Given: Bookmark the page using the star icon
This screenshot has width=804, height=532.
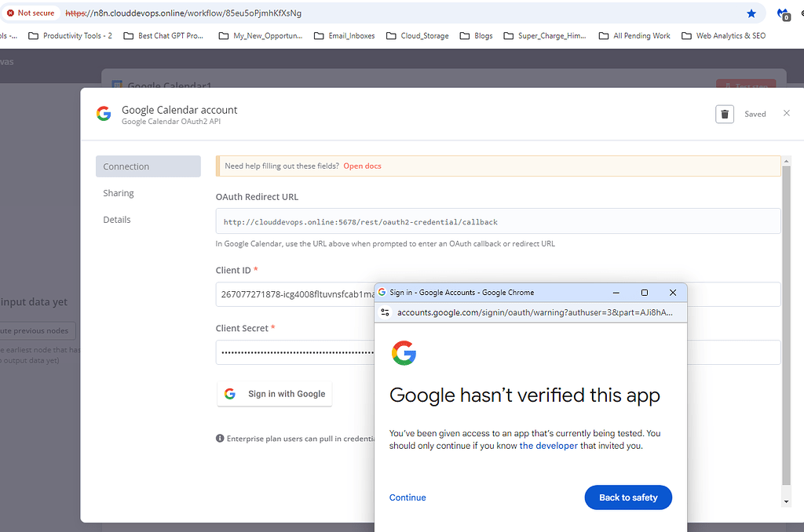Looking at the screenshot, I should click(x=751, y=13).
